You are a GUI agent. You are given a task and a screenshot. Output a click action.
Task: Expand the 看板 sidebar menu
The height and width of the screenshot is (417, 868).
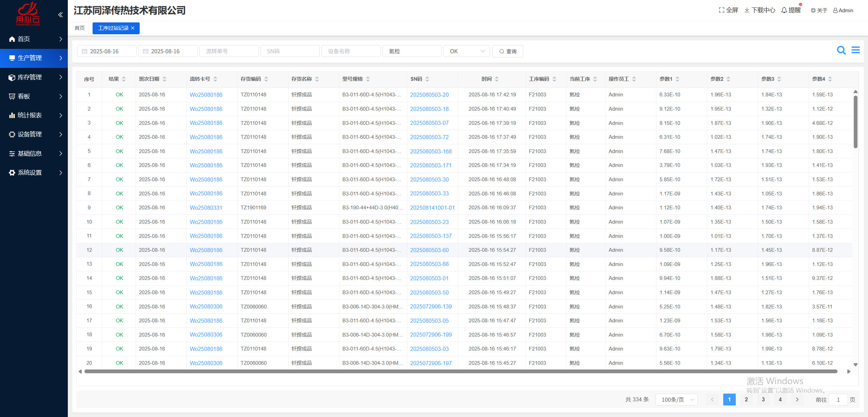[34, 96]
